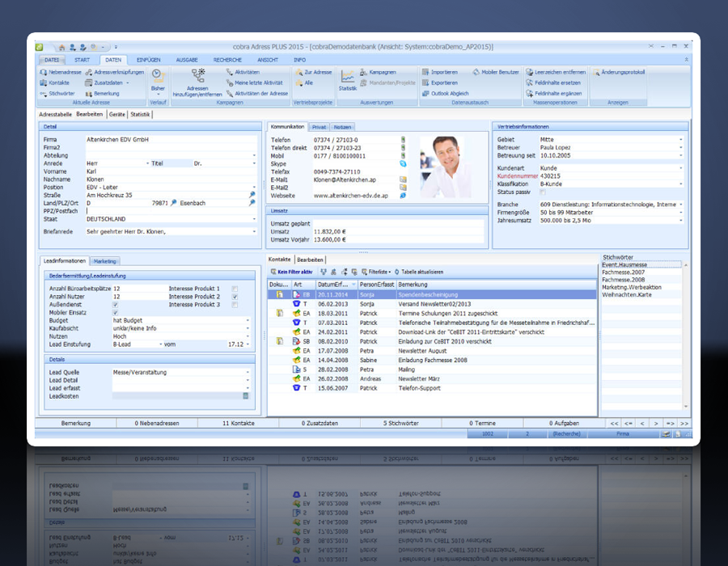Click Exportieren in Datenaustausch
The width and height of the screenshot is (728, 566).
tap(440, 82)
